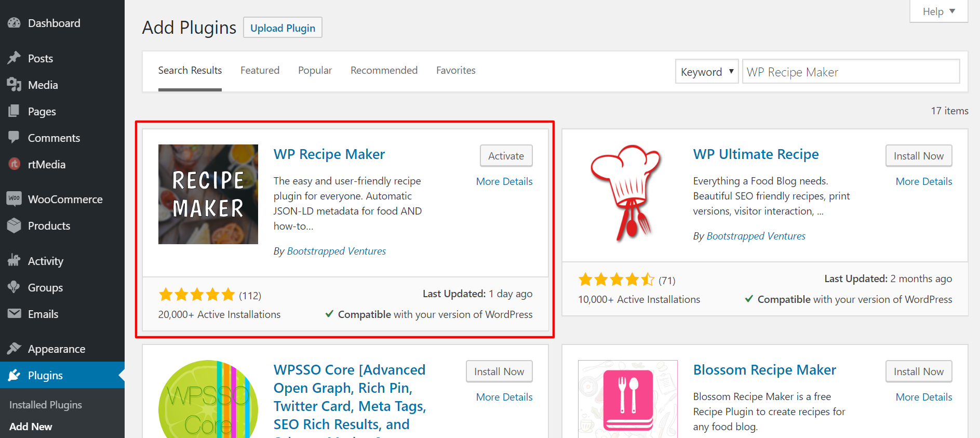The height and width of the screenshot is (438, 980).
Task: Open the Keyword search type dropdown
Action: pyautogui.click(x=706, y=72)
